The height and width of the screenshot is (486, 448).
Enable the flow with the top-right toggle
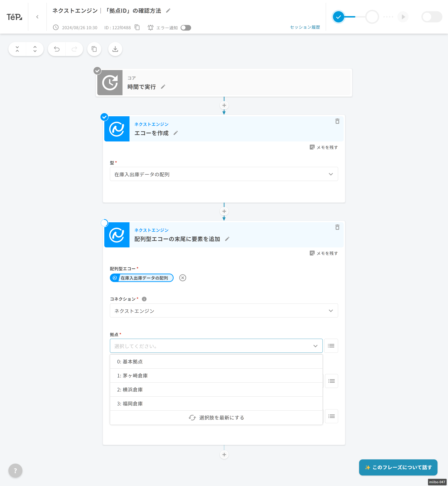coord(432,17)
